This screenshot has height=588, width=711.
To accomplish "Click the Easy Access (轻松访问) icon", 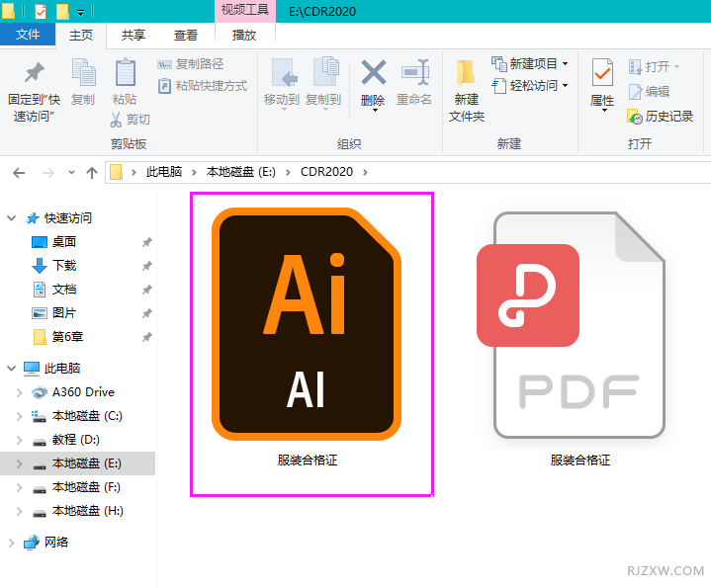I will pos(498,86).
